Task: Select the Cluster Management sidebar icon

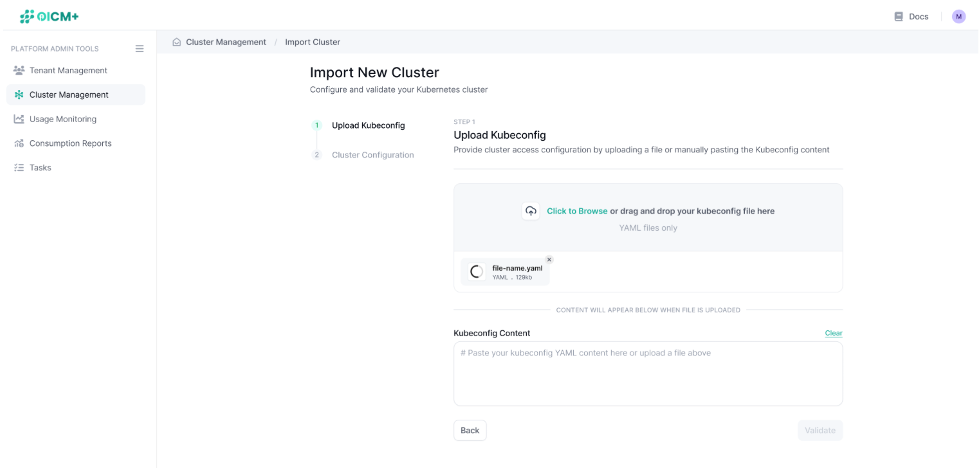Action: [18, 95]
